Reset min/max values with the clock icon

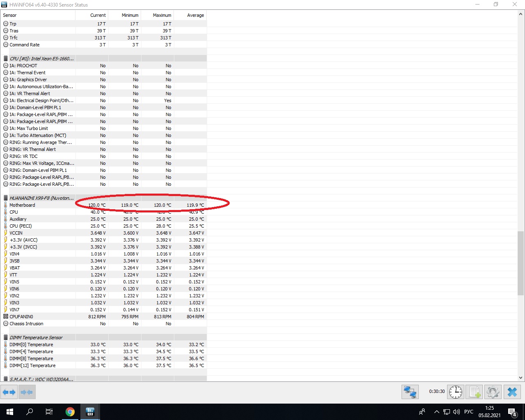(456, 392)
